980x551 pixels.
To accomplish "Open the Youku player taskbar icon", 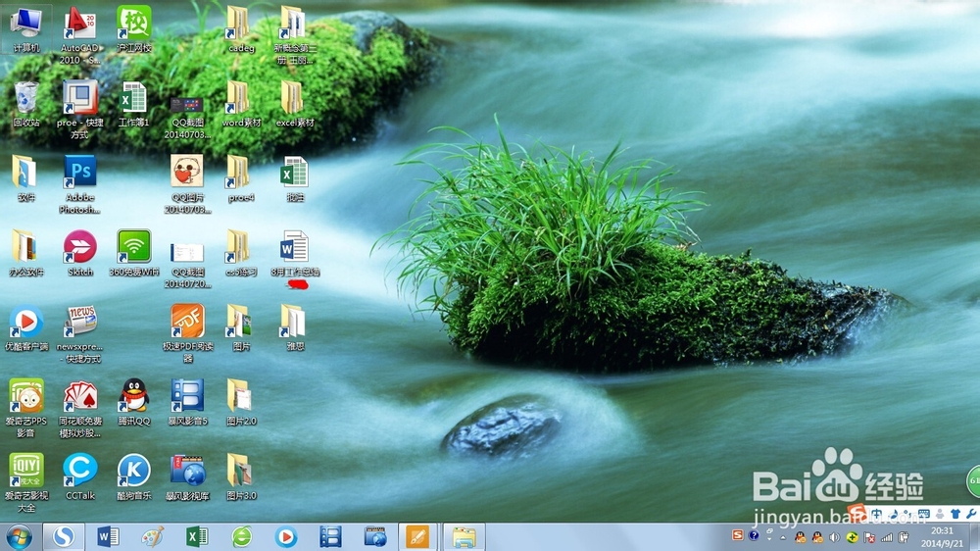I will pyautogui.click(x=285, y=536).
